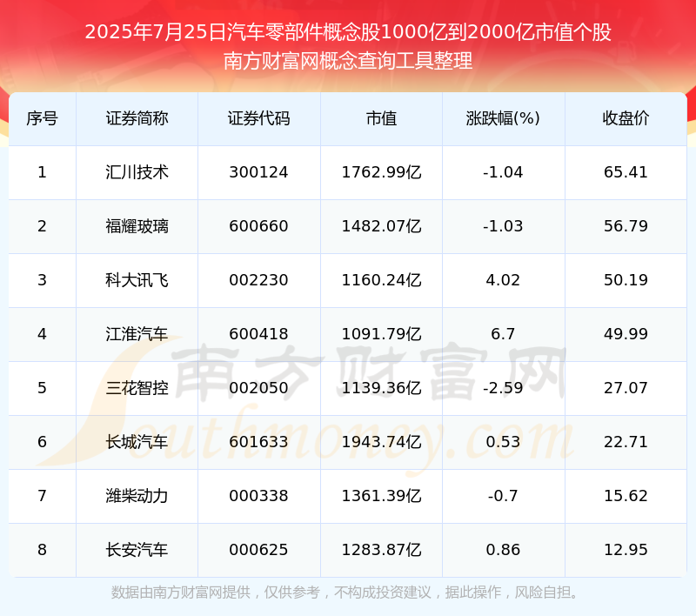This screenshot has height=616, width=696.
Task: Click closing price 50.19
Action: [626, 280]
